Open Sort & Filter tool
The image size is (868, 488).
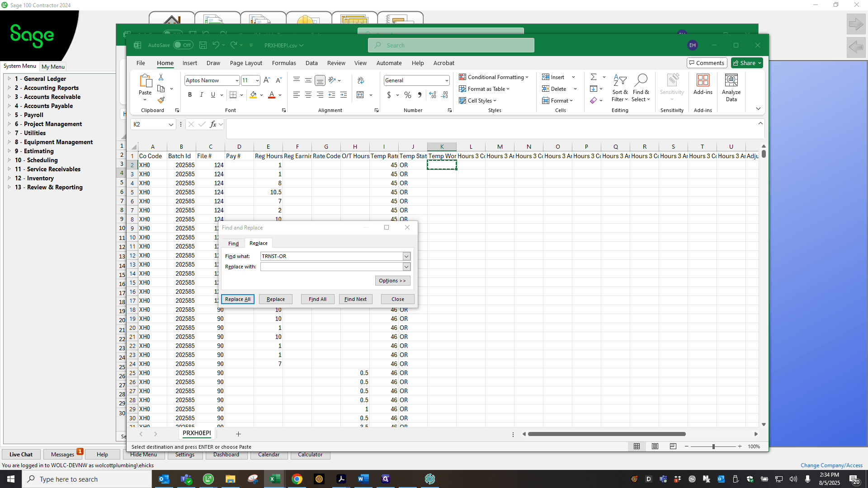click(620, 88)
